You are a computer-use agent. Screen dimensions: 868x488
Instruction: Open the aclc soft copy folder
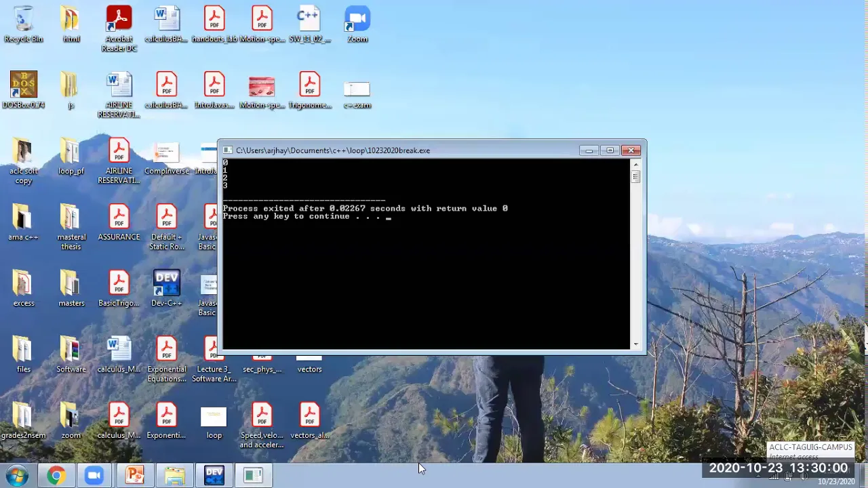coord(24,161)
